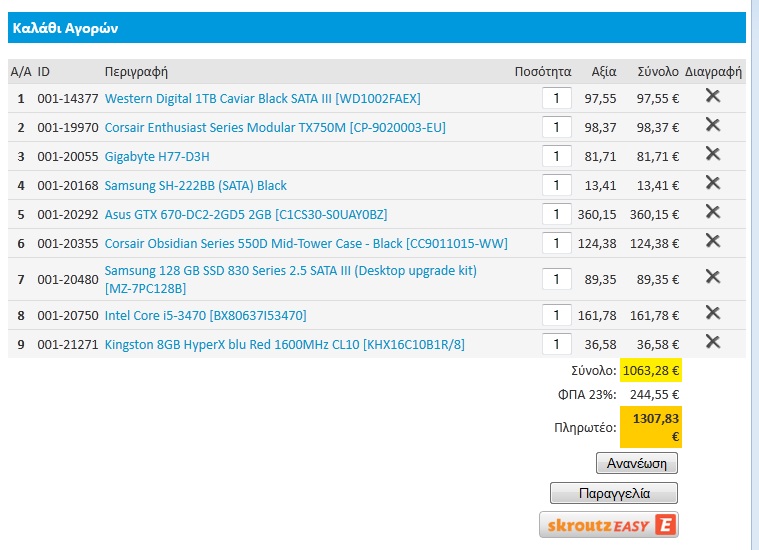759x550 pixels.
Task: Click the row total 161,78 €
Action: tap(654, 316)
